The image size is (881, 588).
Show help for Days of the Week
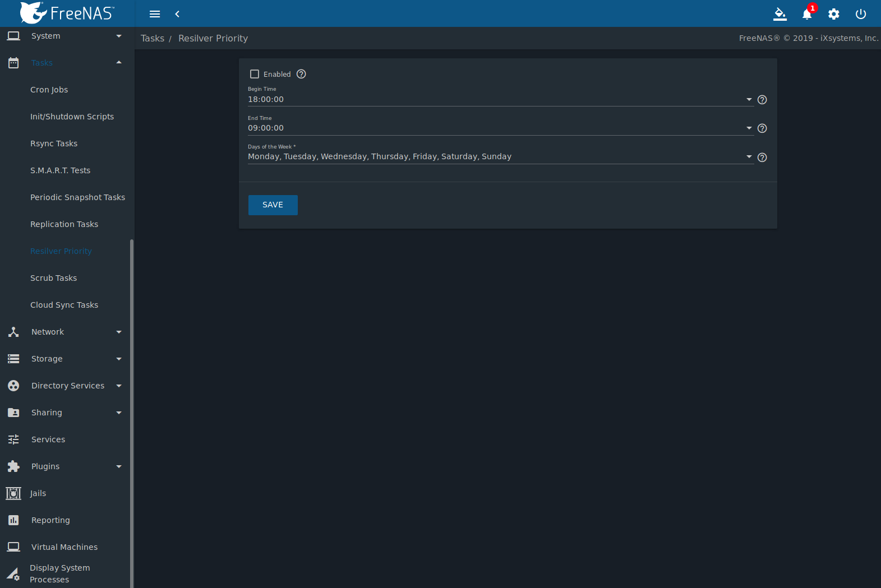pyautogui.click(x=762, y=158)
